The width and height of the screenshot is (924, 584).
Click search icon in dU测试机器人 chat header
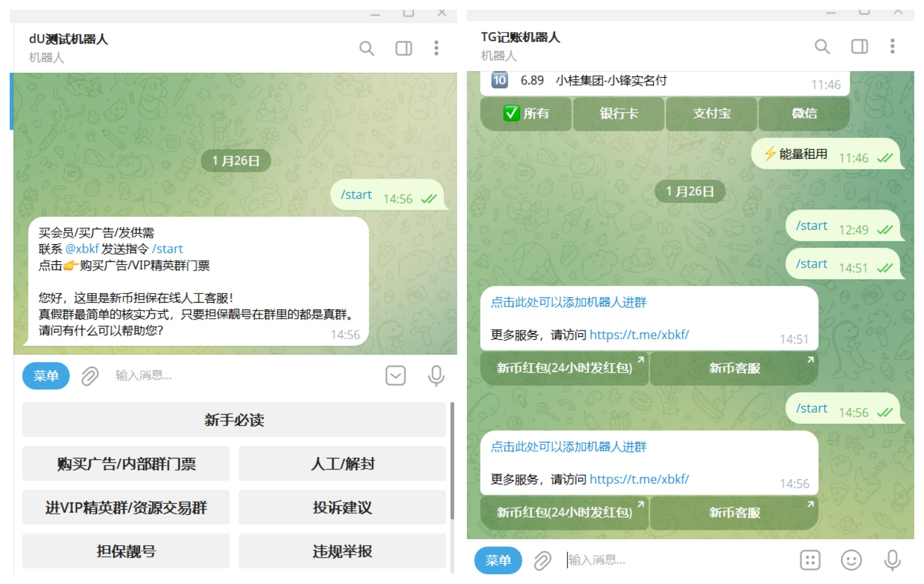[367, 49]
